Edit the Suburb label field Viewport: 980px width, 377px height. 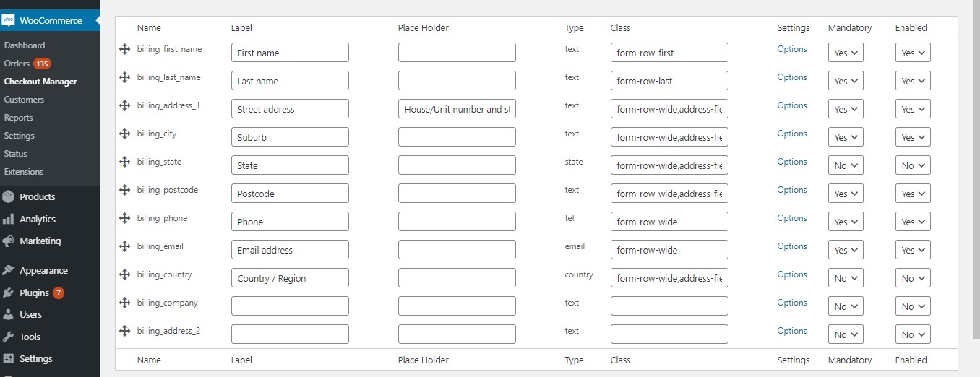[x=290, y=137]
